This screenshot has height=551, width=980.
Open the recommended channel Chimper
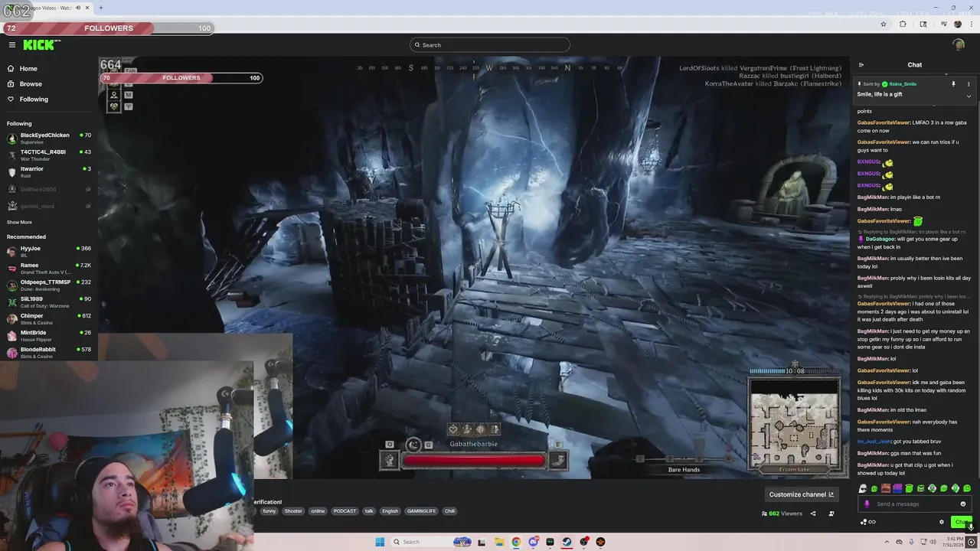pos(49,319)
